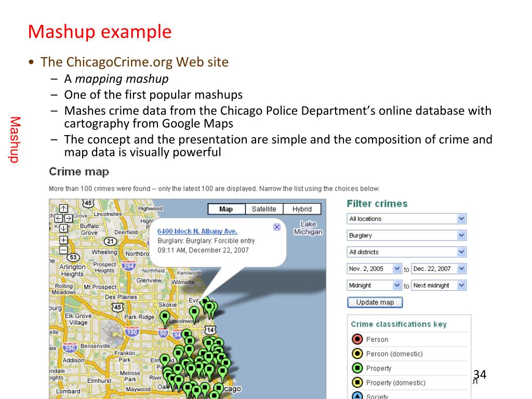Click the slide number 34
Image resolution: width=532 pixels, height=399 pixels.
point(480,375)
